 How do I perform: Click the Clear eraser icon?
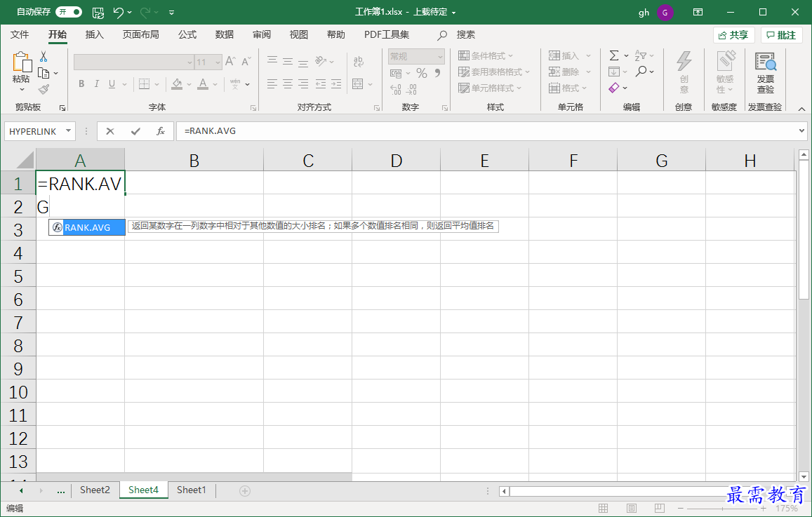click(614, 88)
